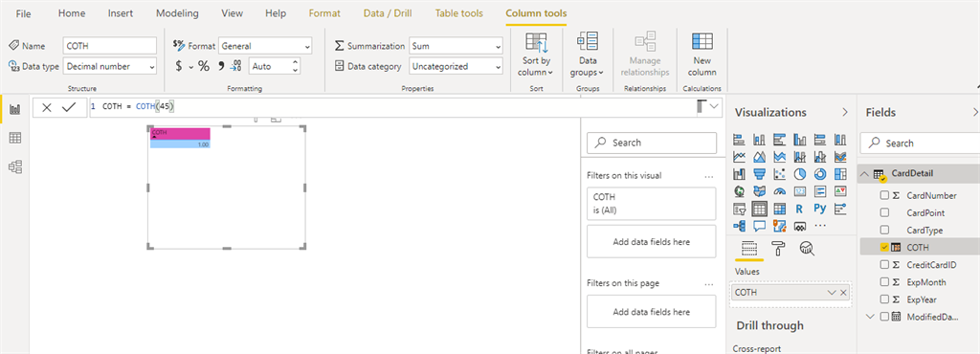Open COTH value field options chevron
Screen dimensions: 980x354
(832, 292)
